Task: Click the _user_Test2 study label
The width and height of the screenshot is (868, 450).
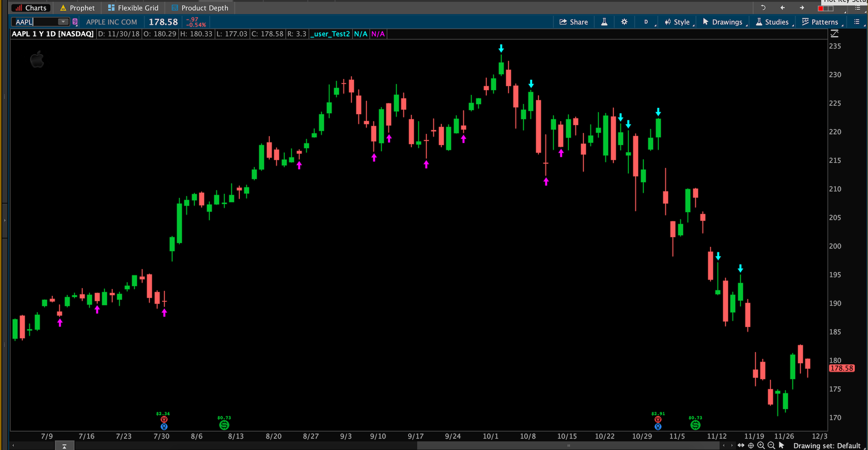Action: tap(330, 34)
